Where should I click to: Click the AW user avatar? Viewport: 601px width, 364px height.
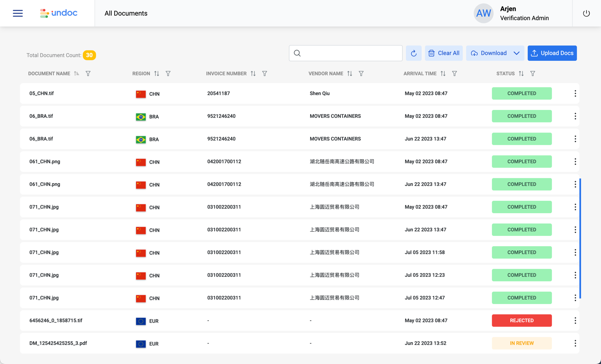tap(483, 13)
